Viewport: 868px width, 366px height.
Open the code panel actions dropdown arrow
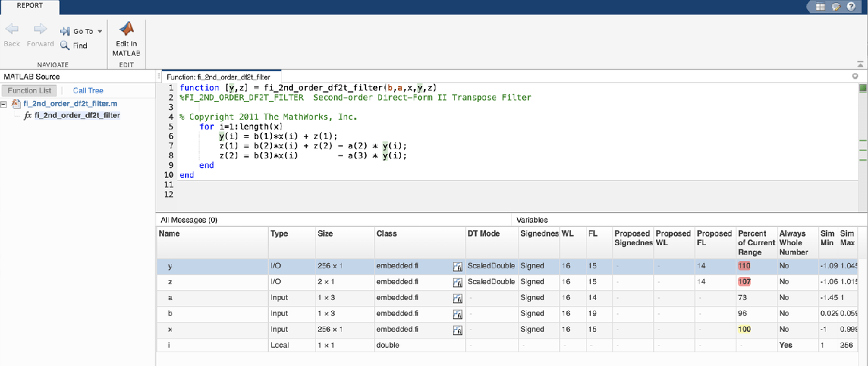coord(856,76)
